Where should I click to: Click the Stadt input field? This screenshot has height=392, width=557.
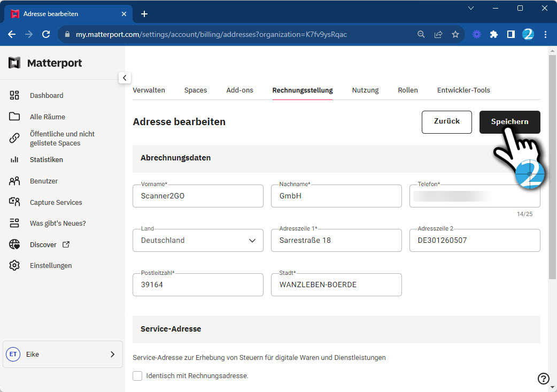click(336, 285)
